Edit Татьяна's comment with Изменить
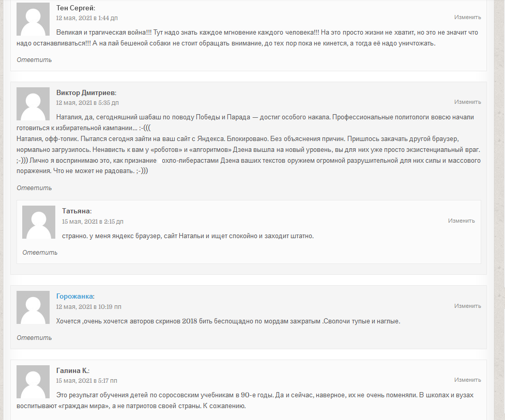 tap(461, 221)
